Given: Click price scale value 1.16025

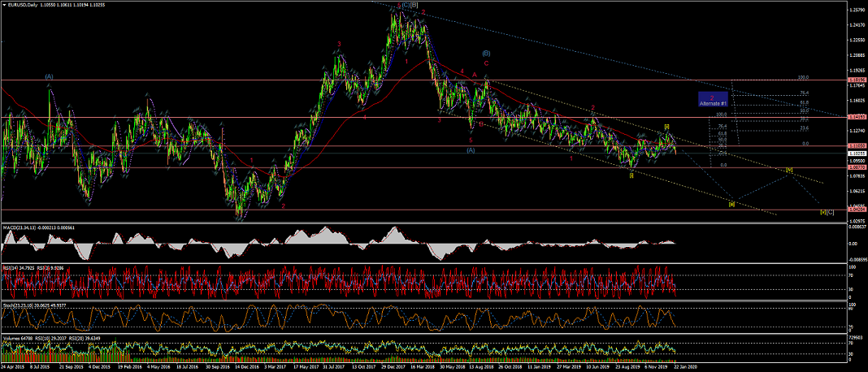Looking at the screenshot, I should [857, 102].
